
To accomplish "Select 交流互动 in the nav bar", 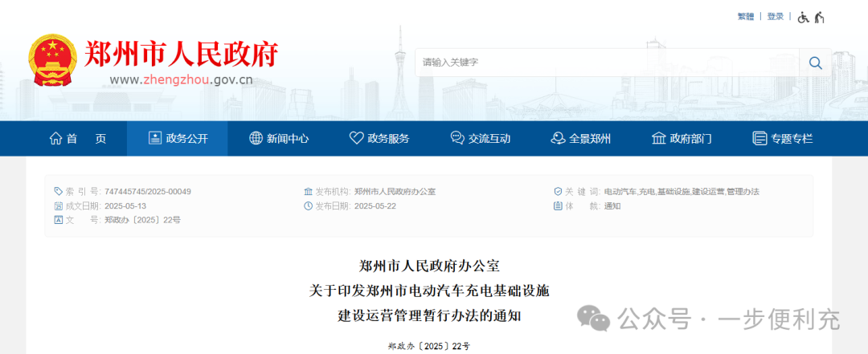I will [x=480, y=138].
